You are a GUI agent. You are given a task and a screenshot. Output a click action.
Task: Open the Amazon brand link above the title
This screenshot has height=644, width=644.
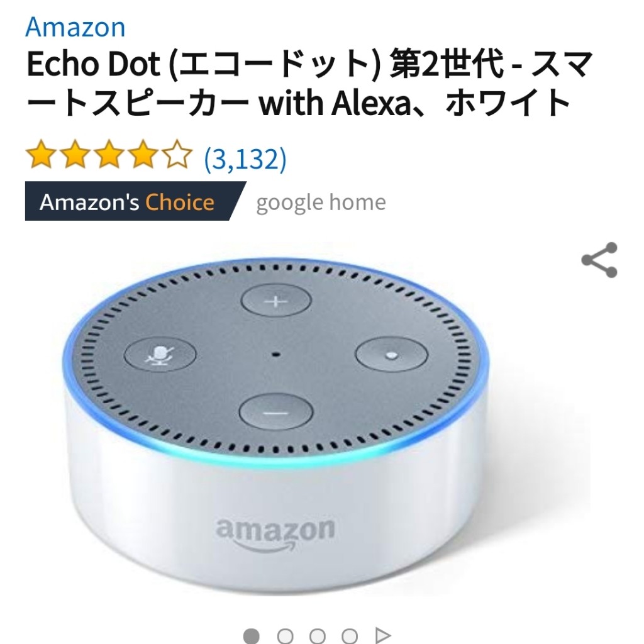pos(75,28)
